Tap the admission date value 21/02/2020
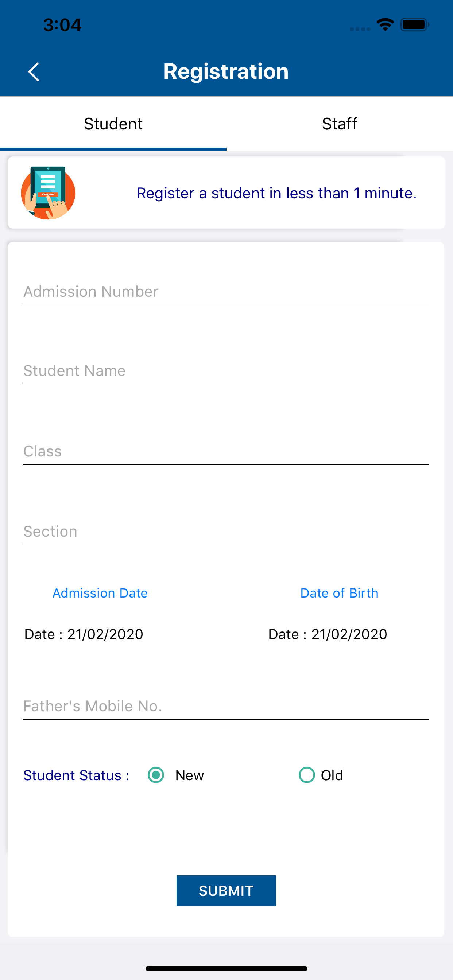 pyautogui.click(x=105, y=634)
